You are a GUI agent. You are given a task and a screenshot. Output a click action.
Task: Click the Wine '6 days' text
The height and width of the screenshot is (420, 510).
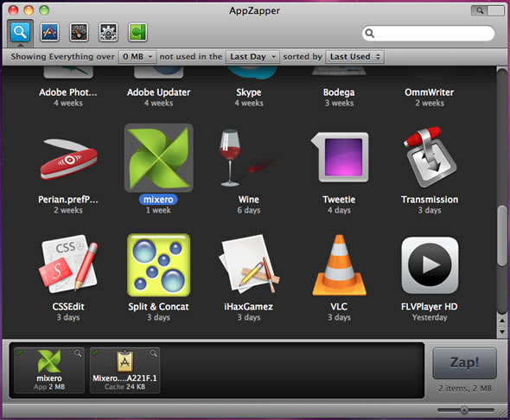point(249,210)
